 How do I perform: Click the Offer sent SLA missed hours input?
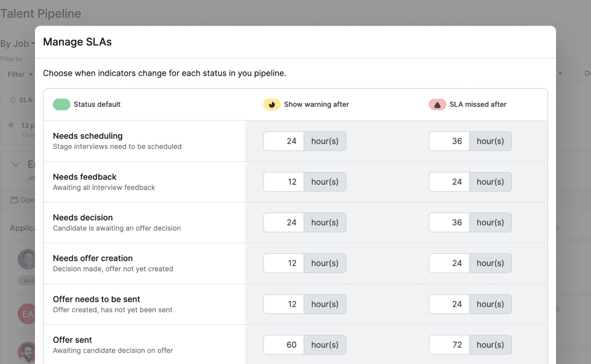[449, 345]
